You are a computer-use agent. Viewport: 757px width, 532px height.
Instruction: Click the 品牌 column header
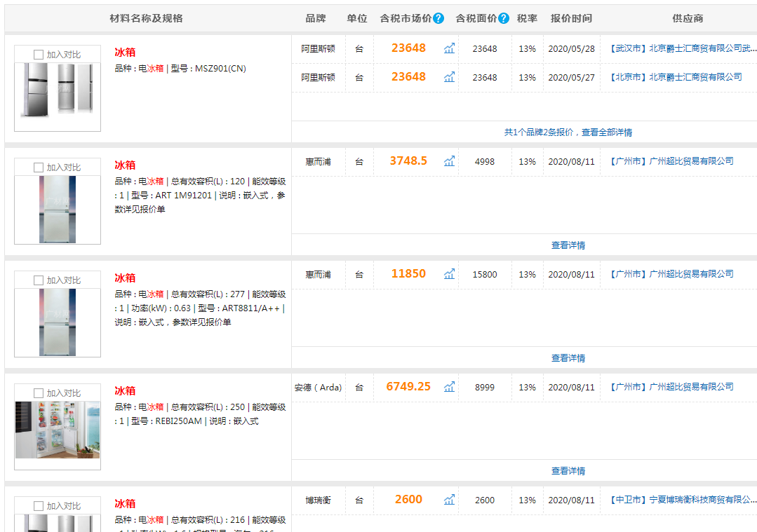pos(316,18)
